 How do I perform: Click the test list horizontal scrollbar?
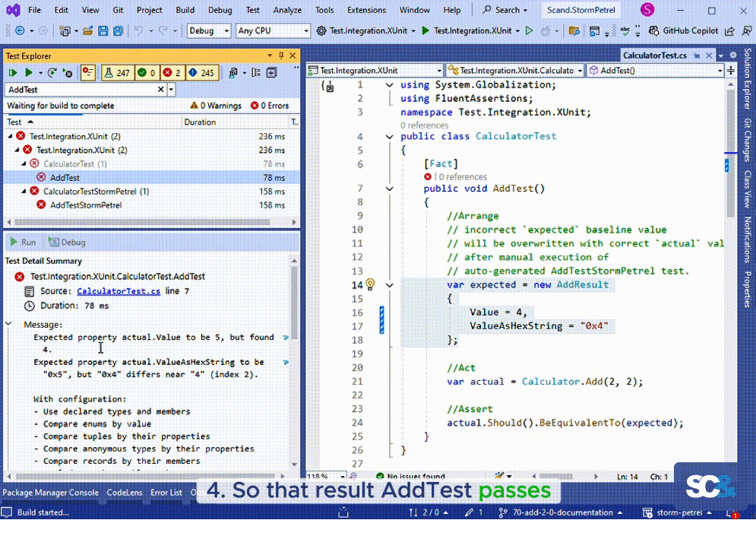pos(144,222)
